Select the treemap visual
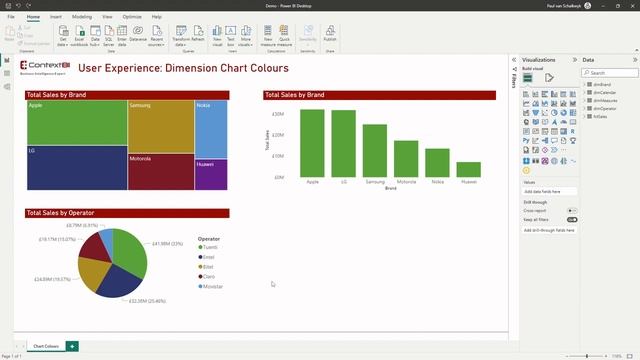Screen dimensions: 640x360 coord(573,113)
